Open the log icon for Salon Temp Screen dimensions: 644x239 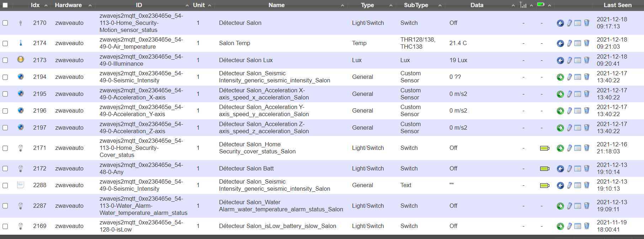tap(578, 43)
